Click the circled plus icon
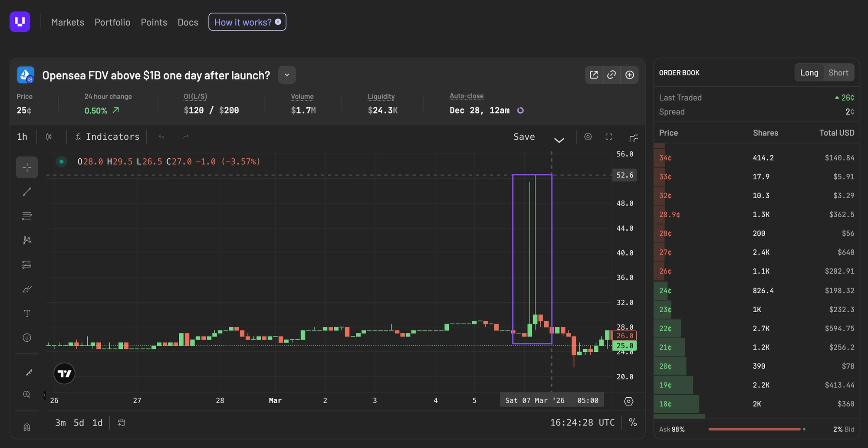Viewport: 868px width, 448px height. click(630, 75)
